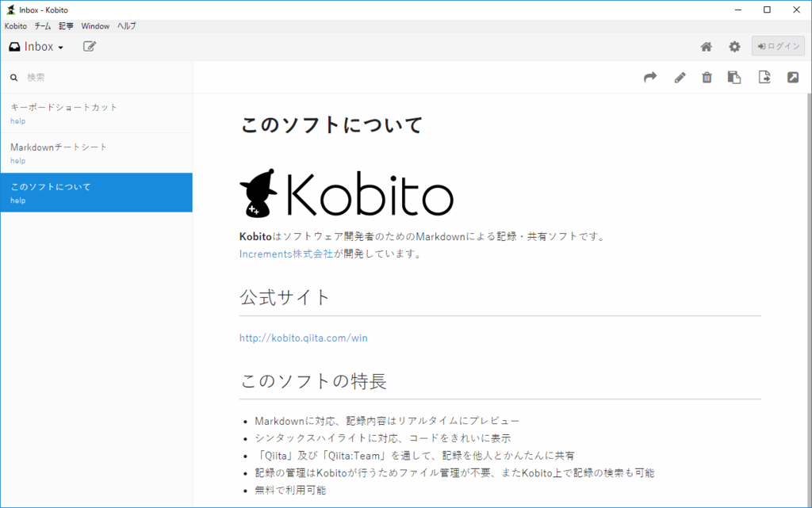Screen dimensions: 812x508
Task: Open the チーム menu
Action: pos(43,26)
